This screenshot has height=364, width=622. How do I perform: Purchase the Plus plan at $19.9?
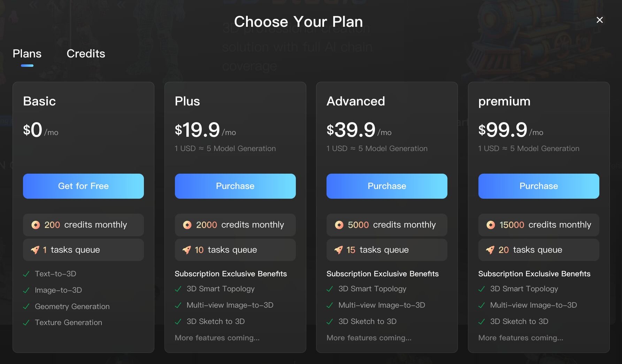coord(235,186)
